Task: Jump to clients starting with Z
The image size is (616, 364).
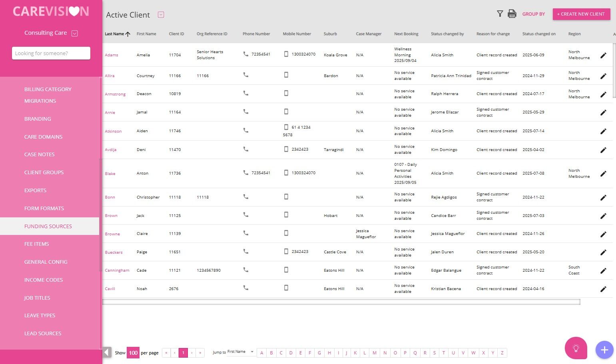Action: (502, 353)
